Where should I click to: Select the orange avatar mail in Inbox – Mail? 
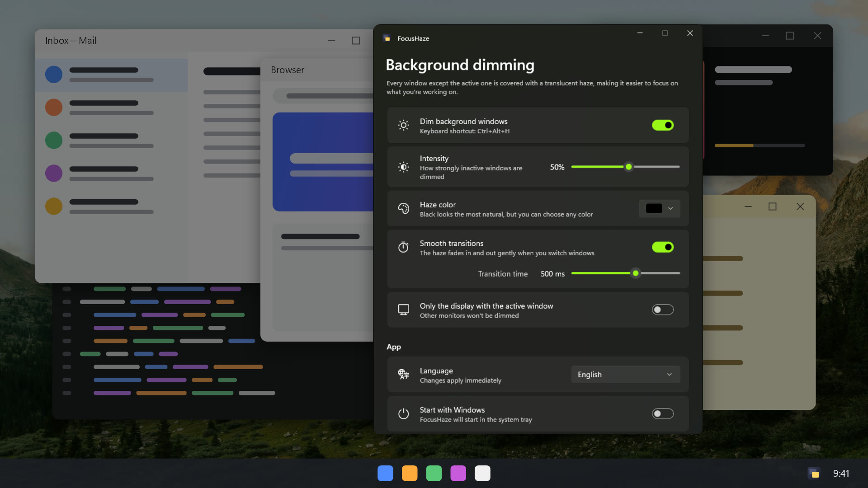click(x=111, y=107)
